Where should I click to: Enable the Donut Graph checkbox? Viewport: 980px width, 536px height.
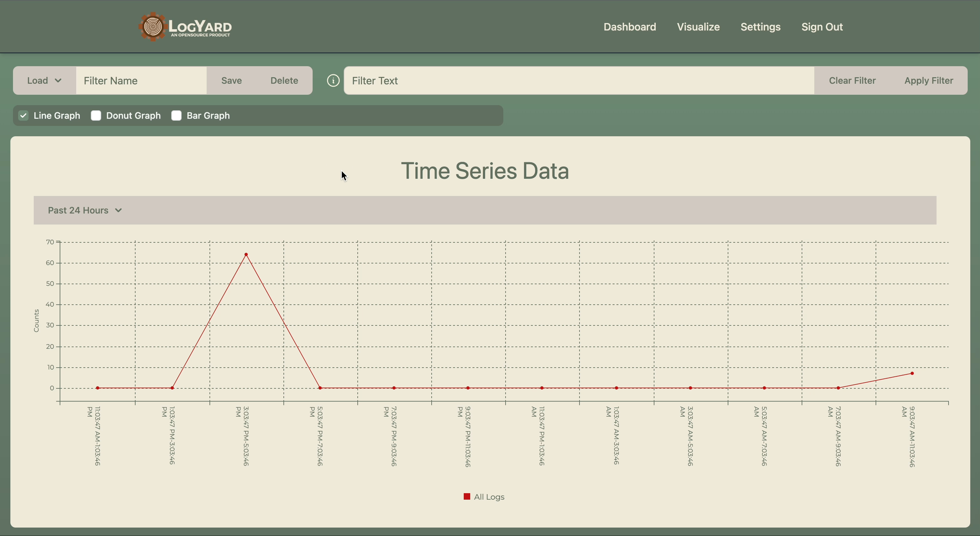[x=96, y=116]
